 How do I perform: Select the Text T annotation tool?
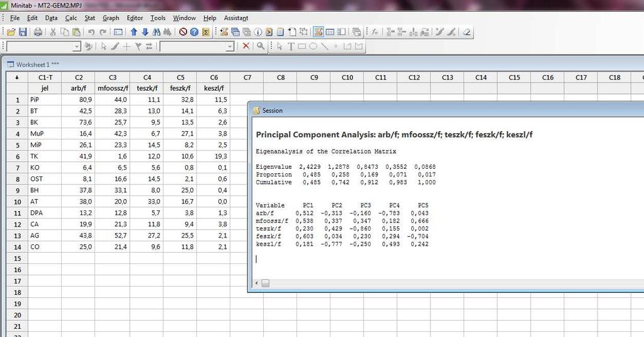pos(291,47)
